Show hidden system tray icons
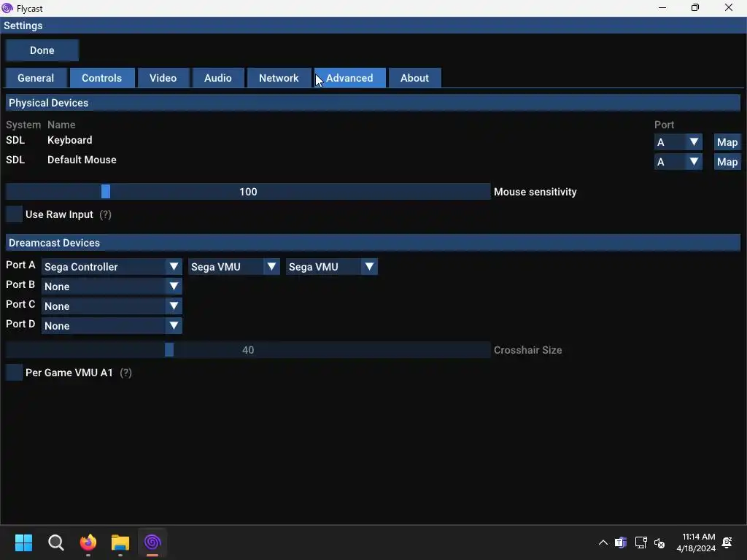The width and height of the screenshot is (747, 560). 603,542
